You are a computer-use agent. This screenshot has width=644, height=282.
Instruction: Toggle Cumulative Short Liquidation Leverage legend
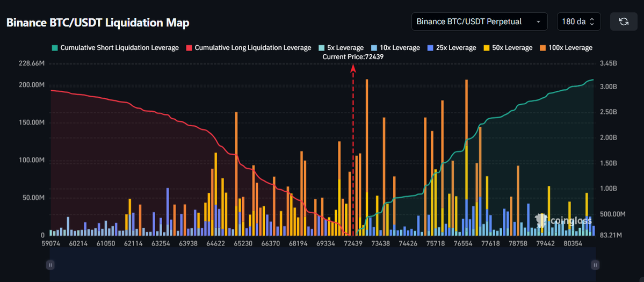(x=119, y=48)
